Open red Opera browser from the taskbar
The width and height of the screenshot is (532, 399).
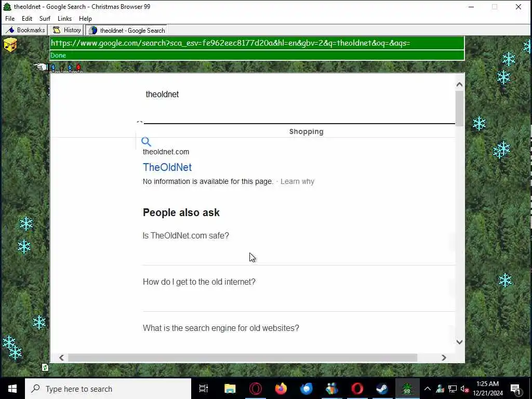pyautogui.click(x=357, y=389)
